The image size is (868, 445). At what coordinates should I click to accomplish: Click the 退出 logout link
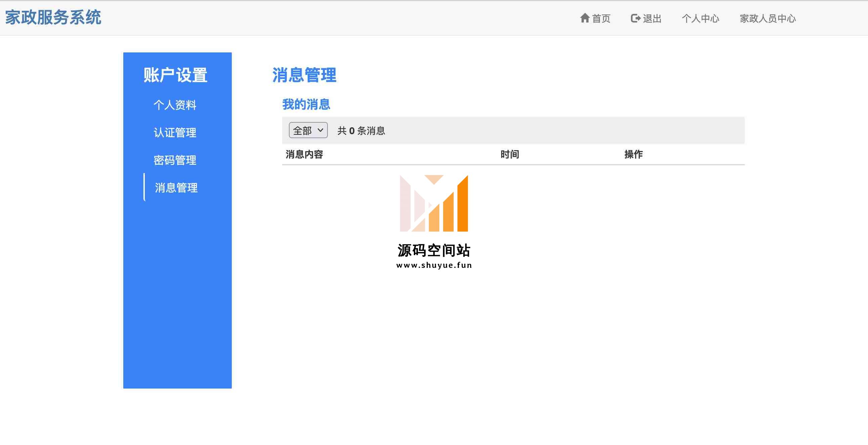click(x=646, y=18)
